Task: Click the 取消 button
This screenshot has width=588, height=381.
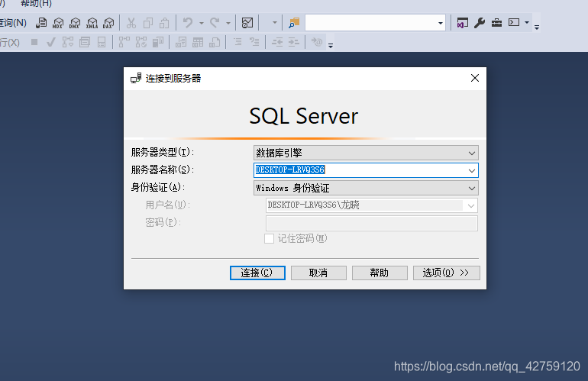Action: click(x=318, y=273)
